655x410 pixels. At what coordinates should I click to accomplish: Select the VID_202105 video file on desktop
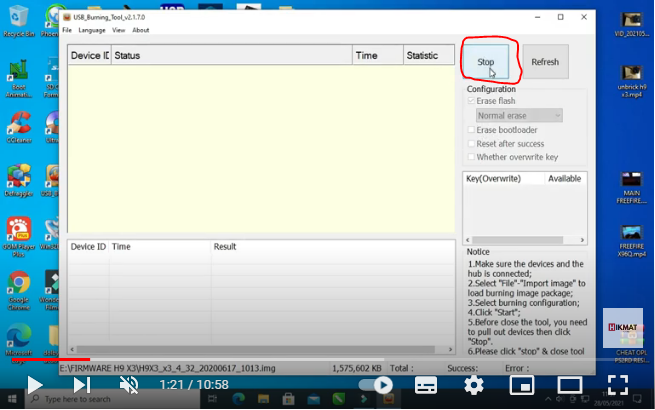(x=631, y=24)
